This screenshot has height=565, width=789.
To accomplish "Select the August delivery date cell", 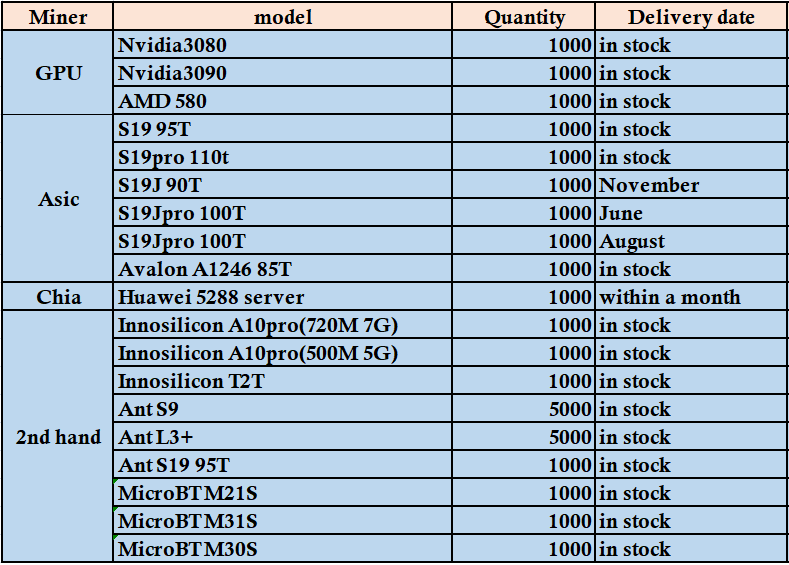I will pos(691,241).
